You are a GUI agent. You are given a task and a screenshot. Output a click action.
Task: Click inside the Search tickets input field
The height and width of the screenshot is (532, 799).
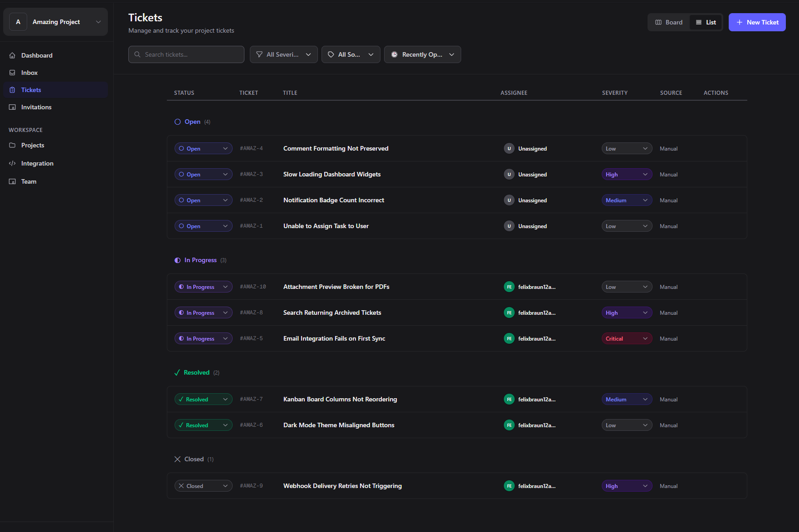click(190, 54)
